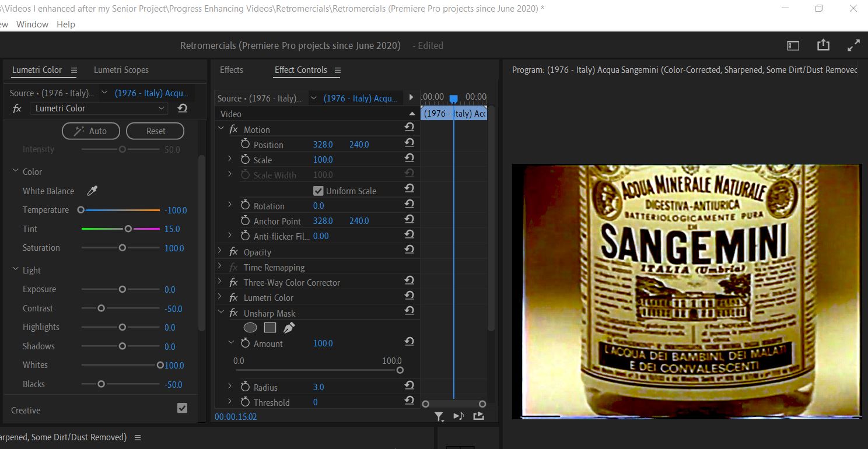
Task: Expand the Three-Way Color Corrector effect
Action: click(220, 282)
